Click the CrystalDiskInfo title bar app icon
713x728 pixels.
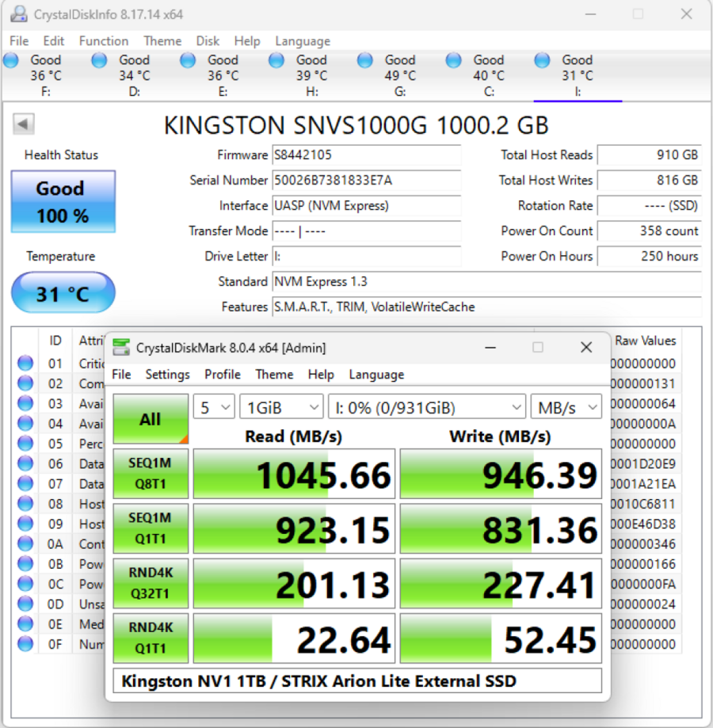pyautogui.click(x=18, y=14)
